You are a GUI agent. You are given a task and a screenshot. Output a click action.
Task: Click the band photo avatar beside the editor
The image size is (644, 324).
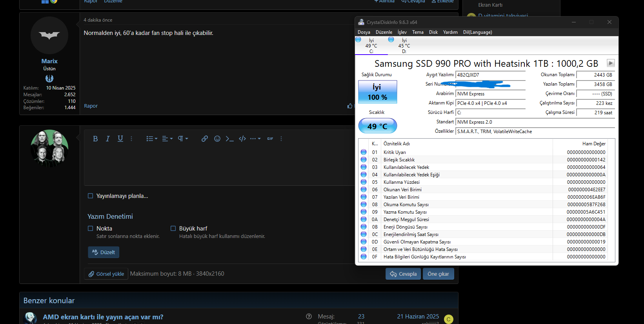(x=49, y=148)
